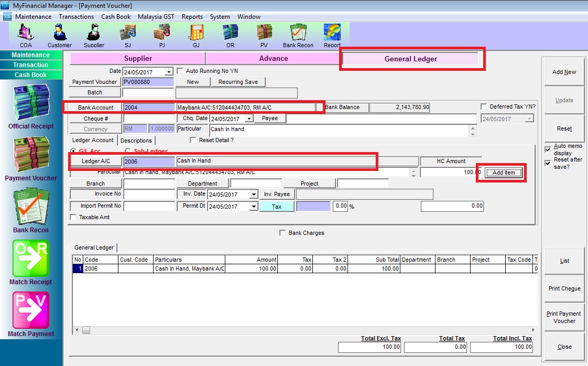This screenshot has height=366, width=588.
Task: Select the Sub-Ledger radio button
Action: click(127, 151)
